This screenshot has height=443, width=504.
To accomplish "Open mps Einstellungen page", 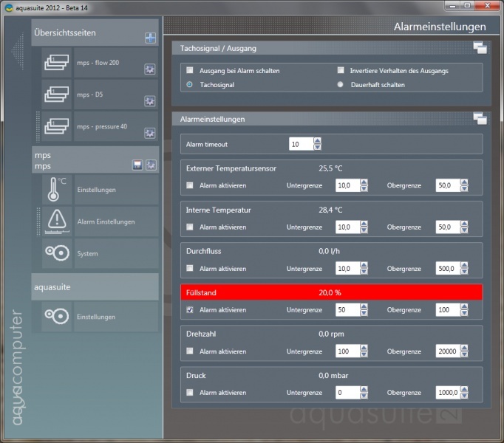I will 116,190.
